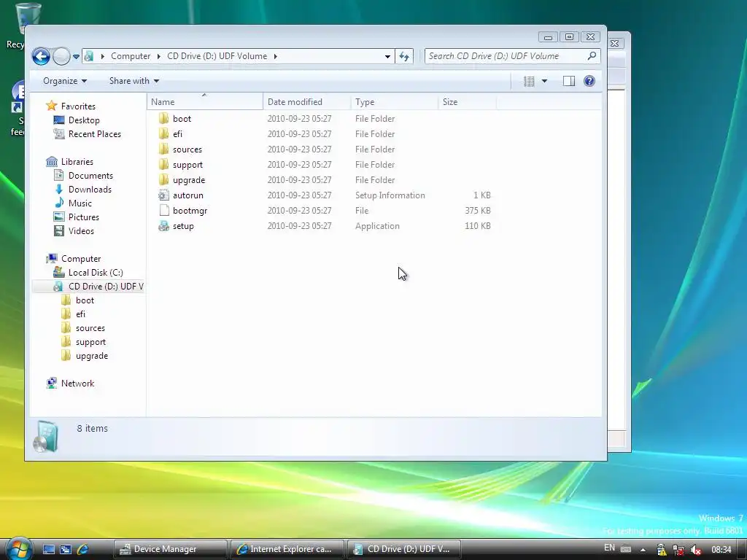
Task: Open the Documents library
Action: (90, 175)
